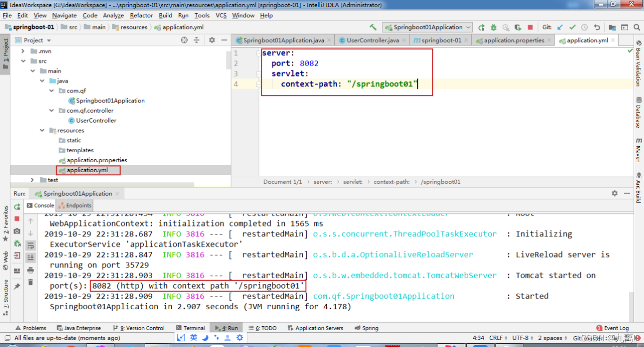Click the red Stop icon in the top toolbar
644x347 pixels.
click(x=530, y=27)
